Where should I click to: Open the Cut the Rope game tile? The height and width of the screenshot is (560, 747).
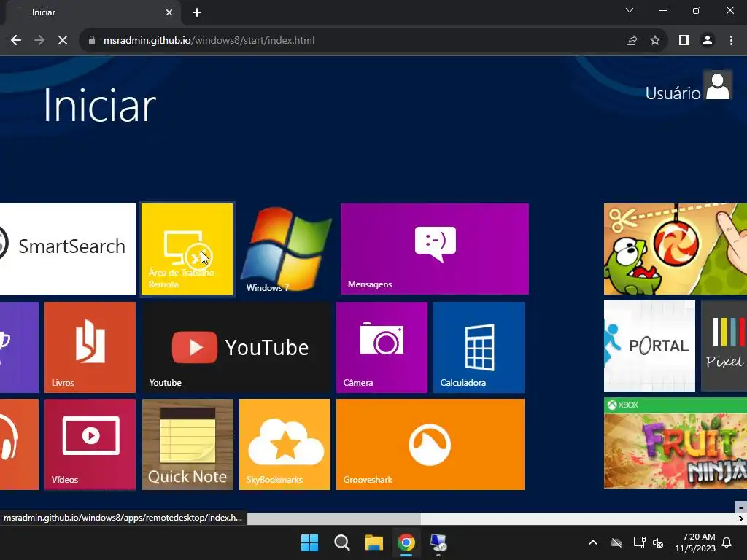675,249
